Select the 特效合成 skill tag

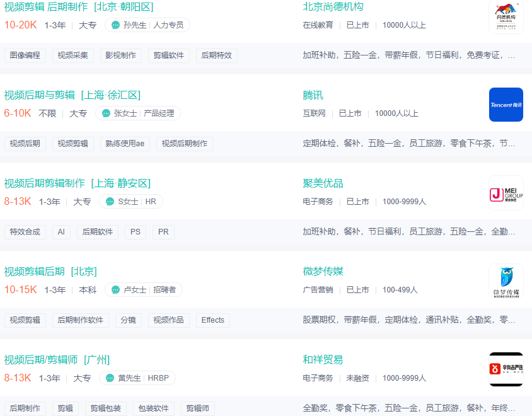pyautogui.click(x=25, y=232)
